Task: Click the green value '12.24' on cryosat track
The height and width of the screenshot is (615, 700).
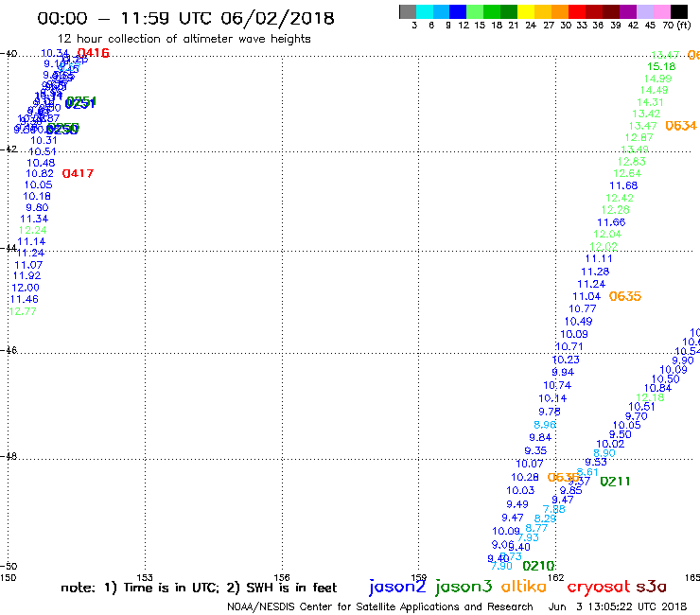Action: [x=32, y=230]
